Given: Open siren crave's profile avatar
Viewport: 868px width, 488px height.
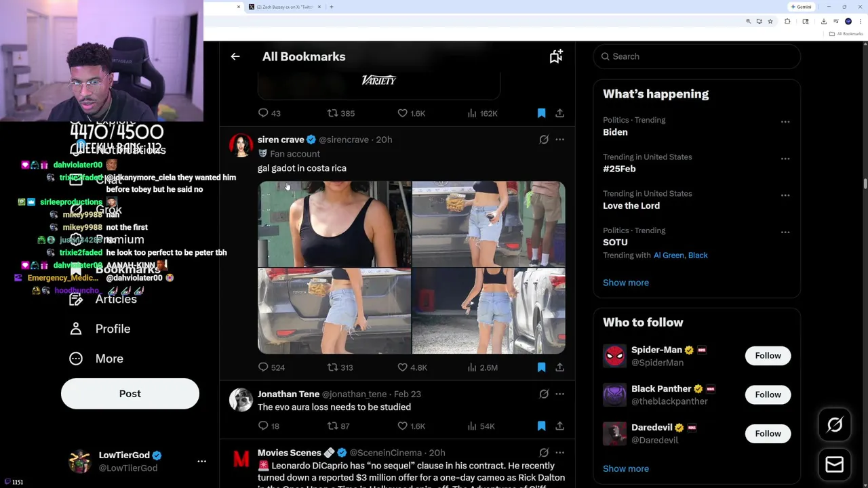Looking at the screenshot, I should click(x=241, y=145).
